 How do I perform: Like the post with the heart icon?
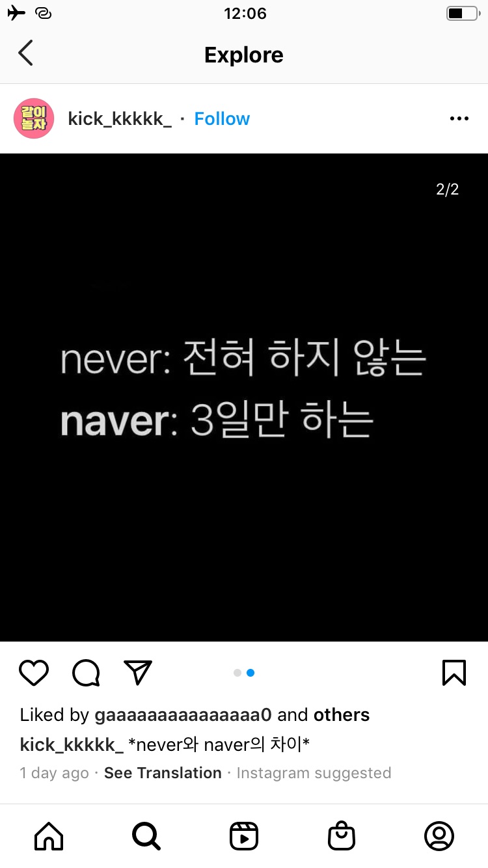click(x=34, y=673)
